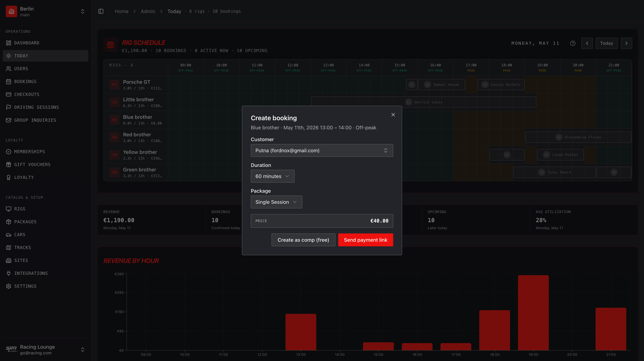
Task: Select the Yellow brother rig row
Action: pos(136,155)
